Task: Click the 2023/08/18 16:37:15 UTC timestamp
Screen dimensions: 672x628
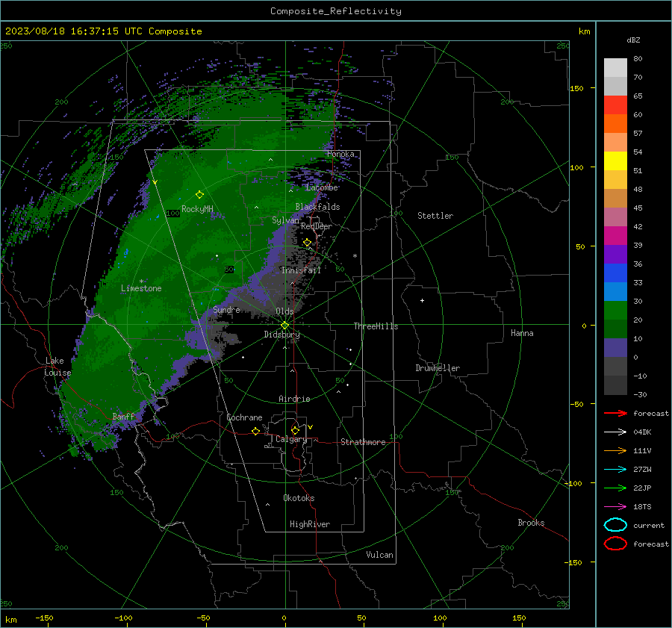Action: click(68, 31)
